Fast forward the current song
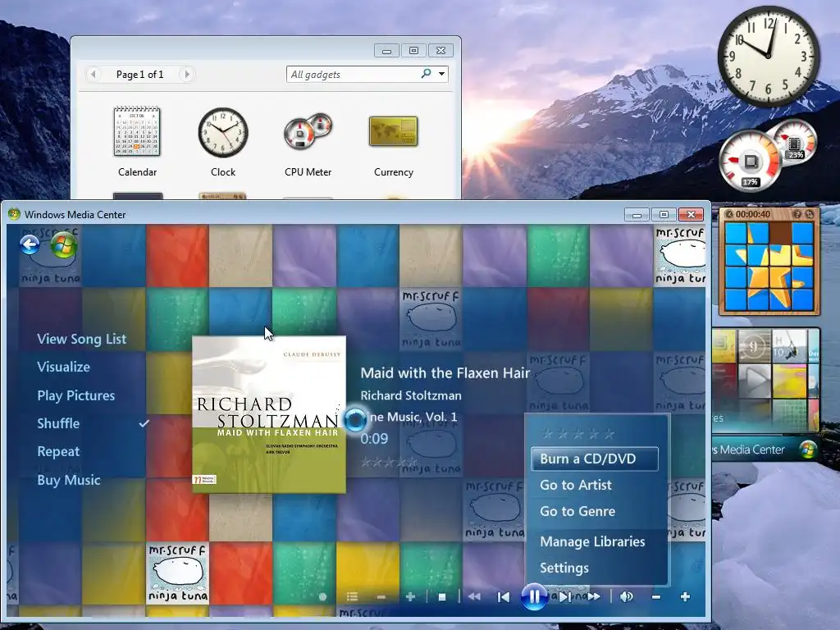 pos(594,596)
